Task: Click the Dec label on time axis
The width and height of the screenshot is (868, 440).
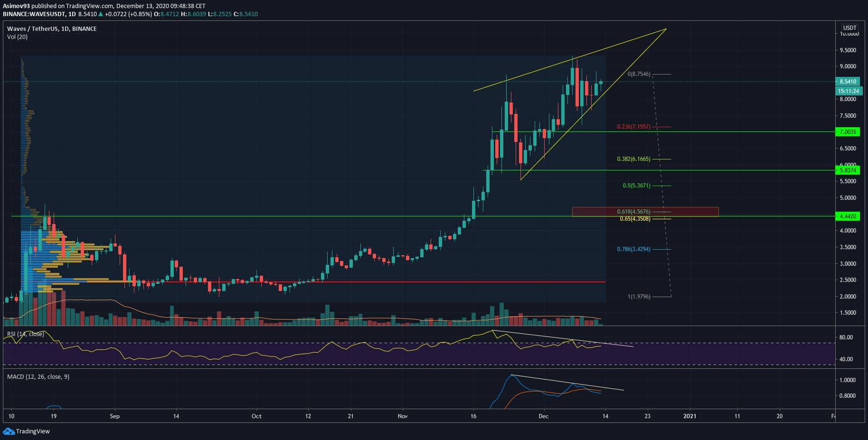Action: 543,416
